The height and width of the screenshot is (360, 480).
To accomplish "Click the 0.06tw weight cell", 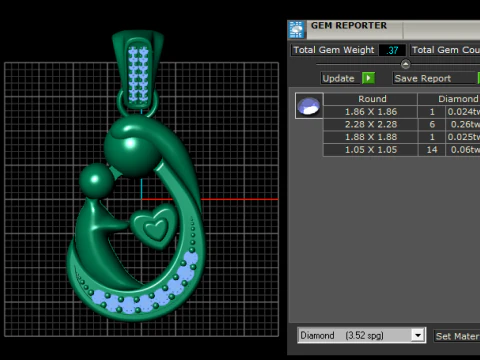I will pyautogui.click(x=463, y=150).
